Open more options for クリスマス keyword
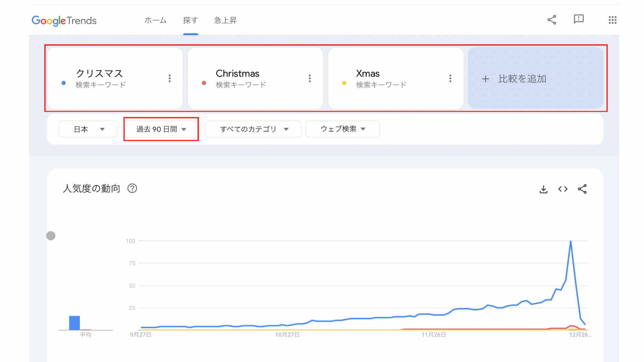This screenshot has height=362, width=644. pos(170,78)
